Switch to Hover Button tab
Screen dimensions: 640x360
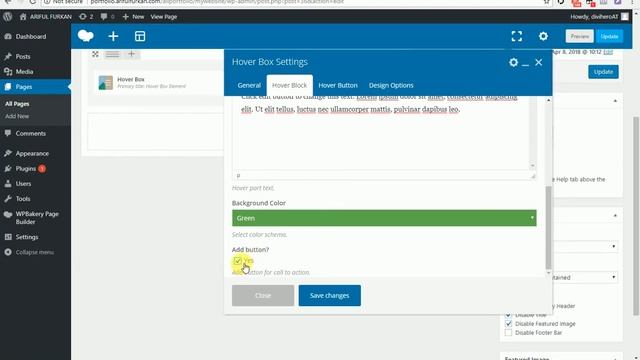pyautogui.click(x=338, y=85)
